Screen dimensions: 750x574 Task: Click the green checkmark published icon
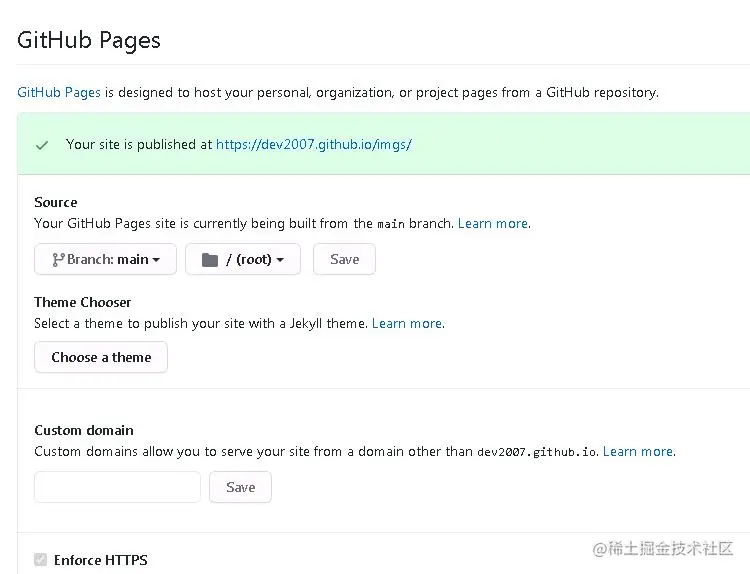[42, 145]
